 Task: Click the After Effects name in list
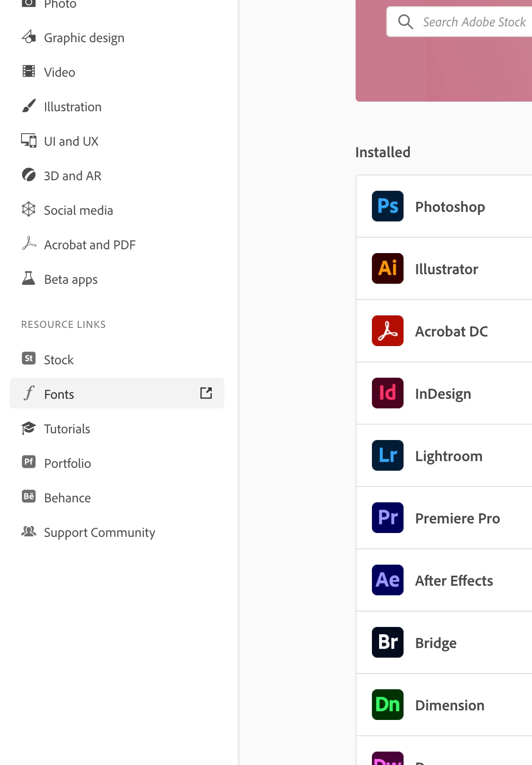454,580
